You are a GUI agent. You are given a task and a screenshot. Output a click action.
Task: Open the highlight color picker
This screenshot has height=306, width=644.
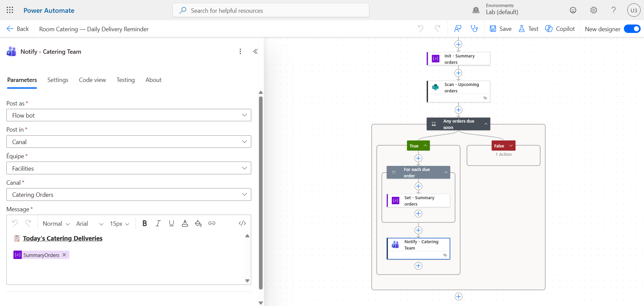pyautogui.click(x=198, y=223)
